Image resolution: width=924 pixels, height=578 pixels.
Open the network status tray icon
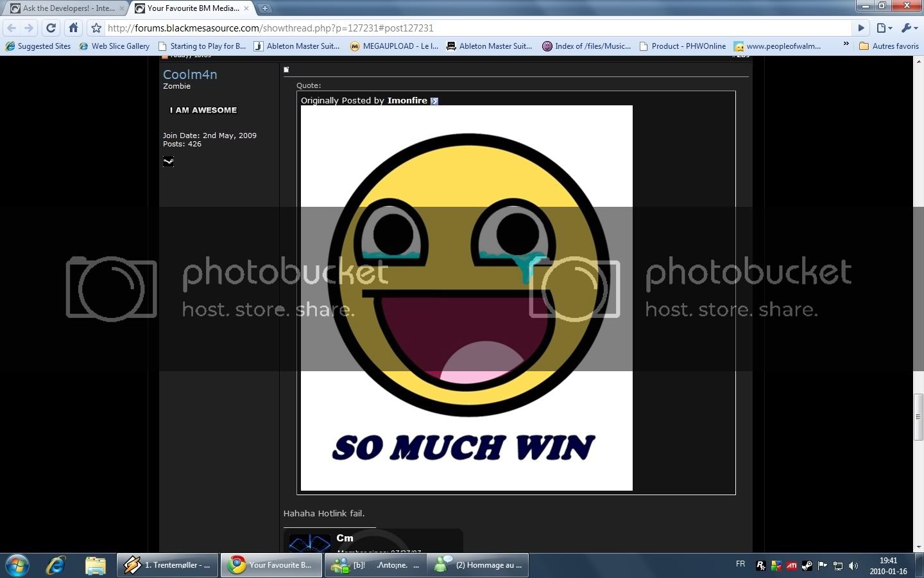(x=838, y=566)
